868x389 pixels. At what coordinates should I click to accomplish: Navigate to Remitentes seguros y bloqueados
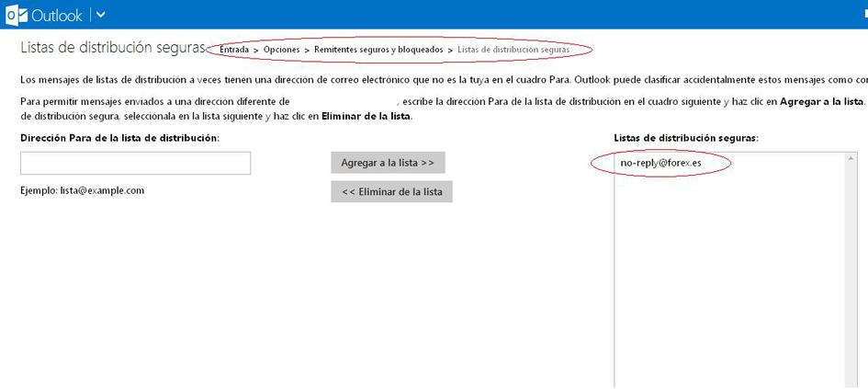(378, 50)
